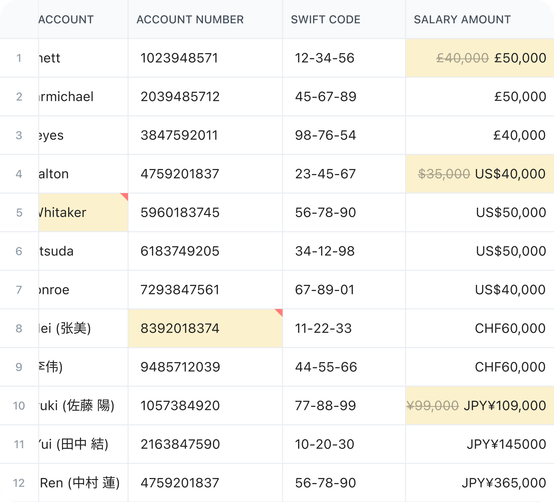
Task: Click the armichael account cell
Action: (83, 96)
